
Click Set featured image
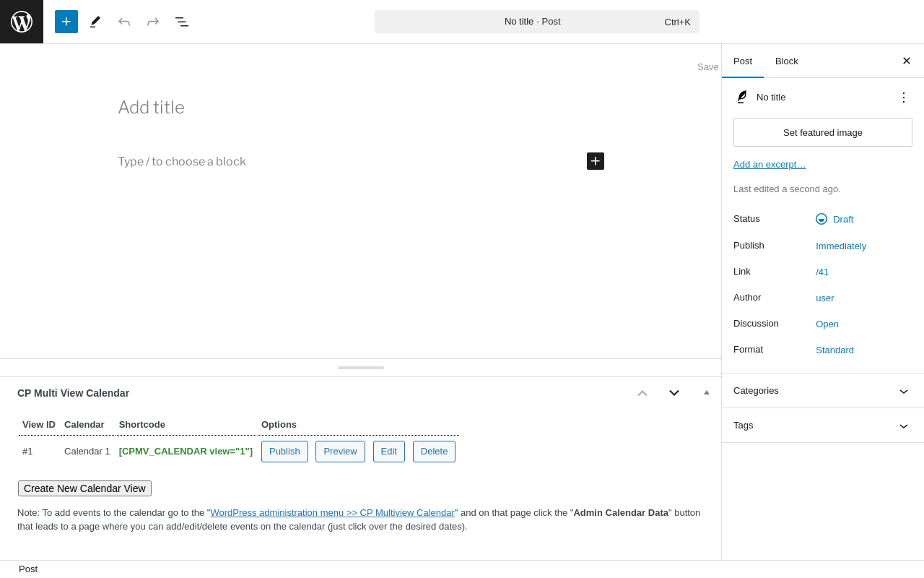(823, 132)
